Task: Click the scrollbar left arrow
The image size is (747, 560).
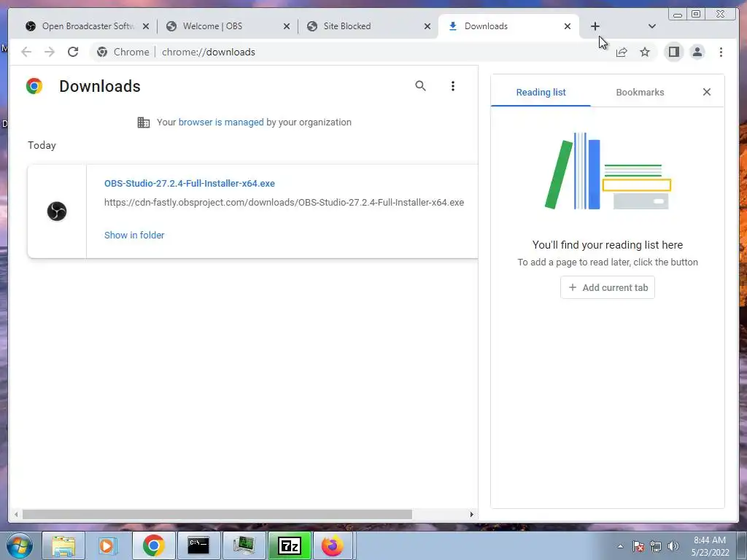Action: [16, 514]
